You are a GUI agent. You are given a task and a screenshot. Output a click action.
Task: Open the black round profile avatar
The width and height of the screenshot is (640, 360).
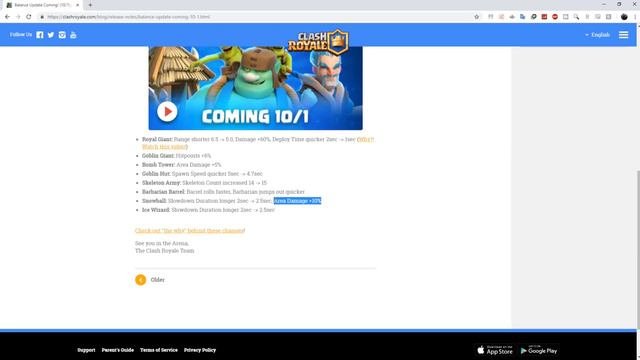click(624, 17)
